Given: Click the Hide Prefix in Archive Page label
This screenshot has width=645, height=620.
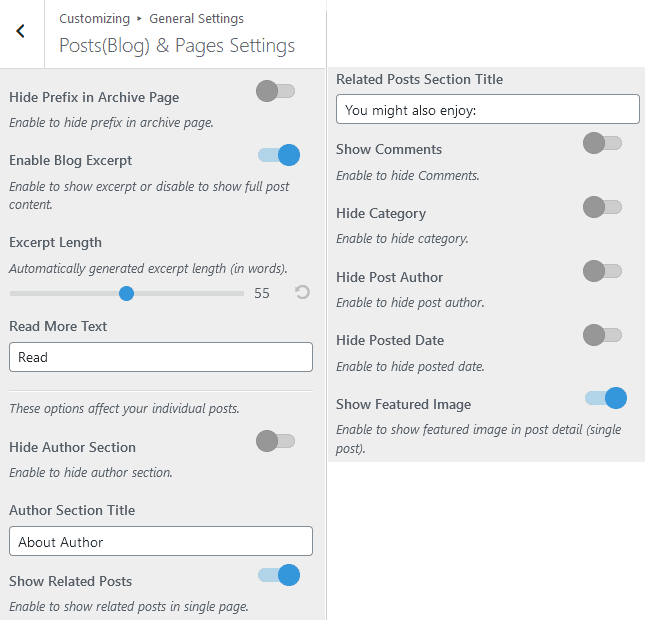Looking at the screenshot, I should coord(94,98).
